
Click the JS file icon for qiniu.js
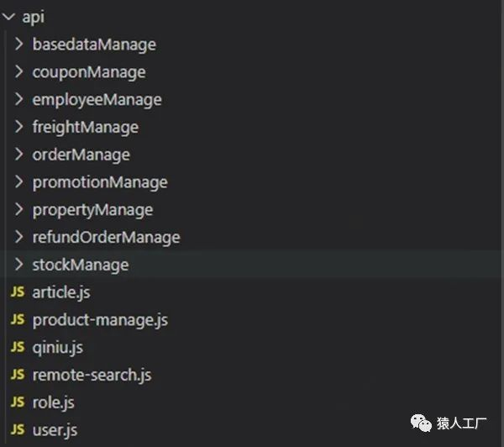point(18,347)
